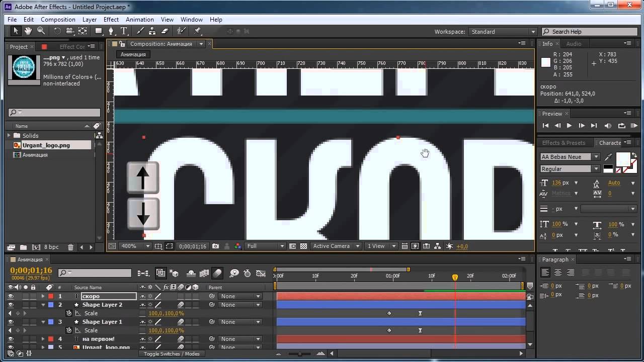Click the Brainstorm icon in the timeline
The image size is (644, 362).
click(x=234, y=273)
